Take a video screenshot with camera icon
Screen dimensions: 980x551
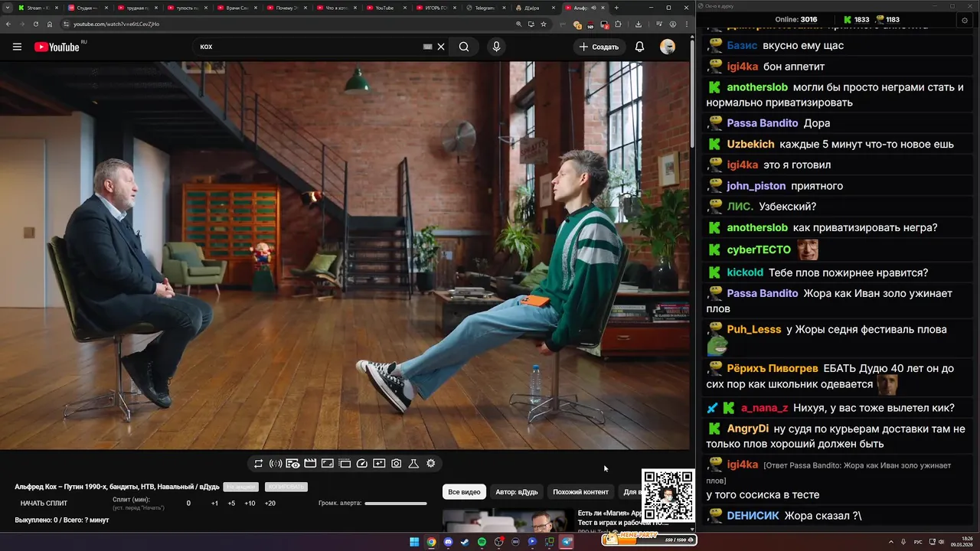[397, 463]
